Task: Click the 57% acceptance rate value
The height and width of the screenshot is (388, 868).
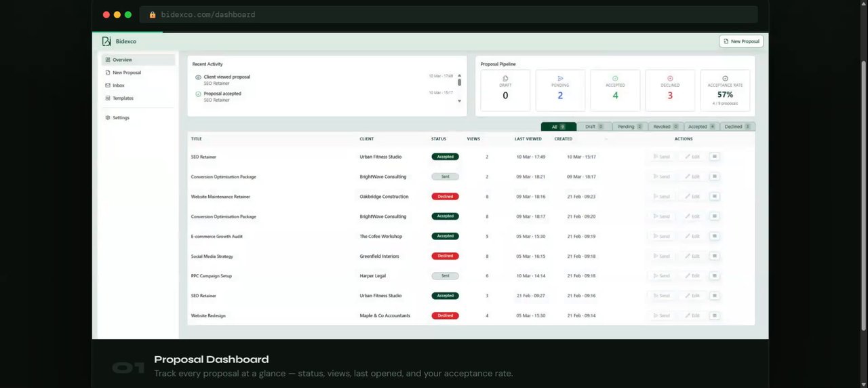Action: pyautogui.click(x=725, y=95)
